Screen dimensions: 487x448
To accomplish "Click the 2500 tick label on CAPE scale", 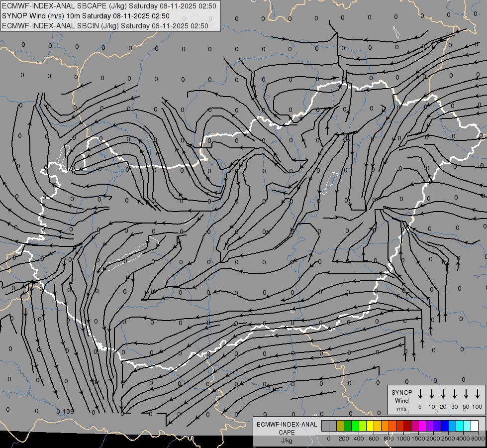I will point(448,439).
